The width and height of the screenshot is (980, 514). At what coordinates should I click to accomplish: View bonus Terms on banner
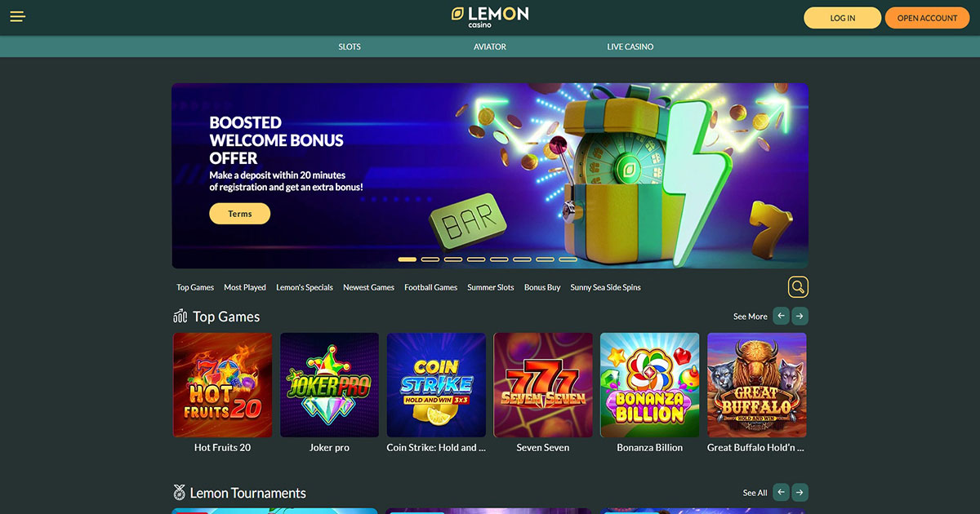coord(240,214)
